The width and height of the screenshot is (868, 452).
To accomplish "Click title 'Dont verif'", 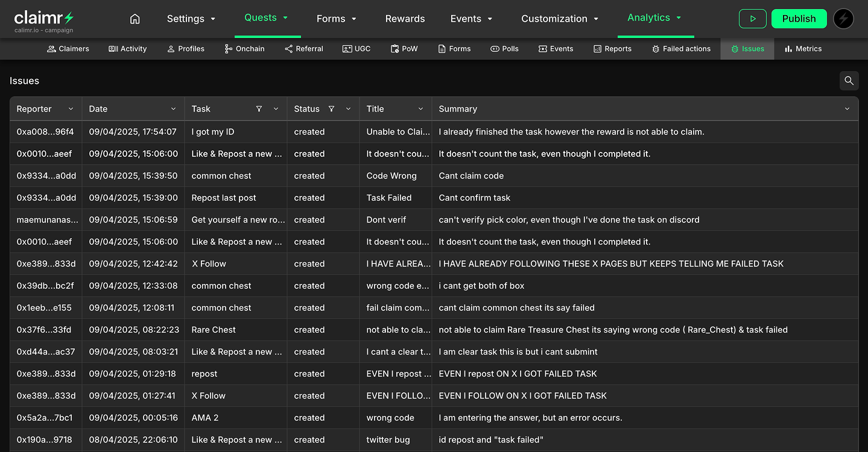I will pyautogui.click(x=386, y=220).
